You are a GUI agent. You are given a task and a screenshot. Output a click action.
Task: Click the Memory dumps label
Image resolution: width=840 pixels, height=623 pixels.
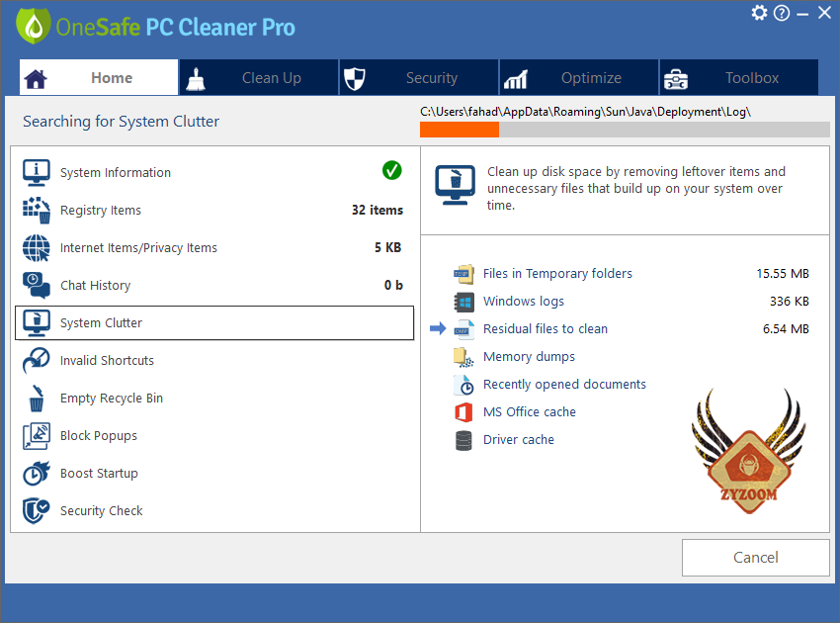(529, 357)
